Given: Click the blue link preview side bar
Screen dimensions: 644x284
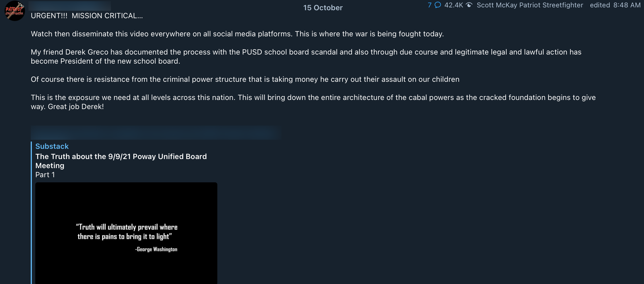Looking at the screenshot, I should [31, 213].
